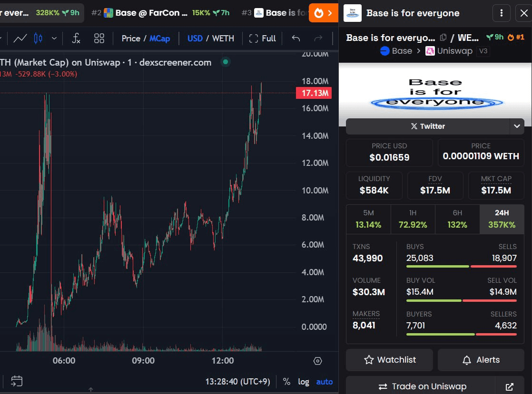Expand the chart type dropdown arrow
This screenshot has height=394, width=532.
pos(54,38)
